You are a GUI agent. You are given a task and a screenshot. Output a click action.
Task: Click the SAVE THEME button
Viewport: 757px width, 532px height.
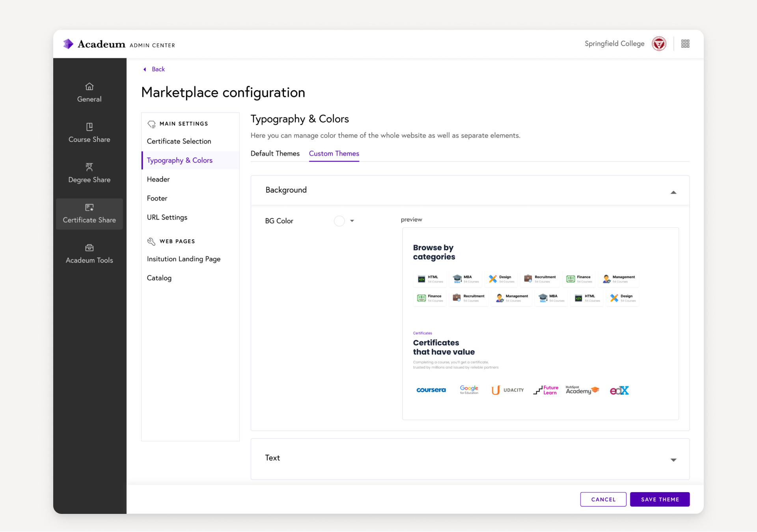[660, 499]
